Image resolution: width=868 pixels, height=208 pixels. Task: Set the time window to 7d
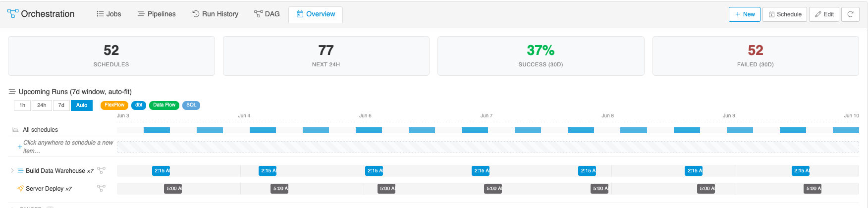(x=61, y=105)
